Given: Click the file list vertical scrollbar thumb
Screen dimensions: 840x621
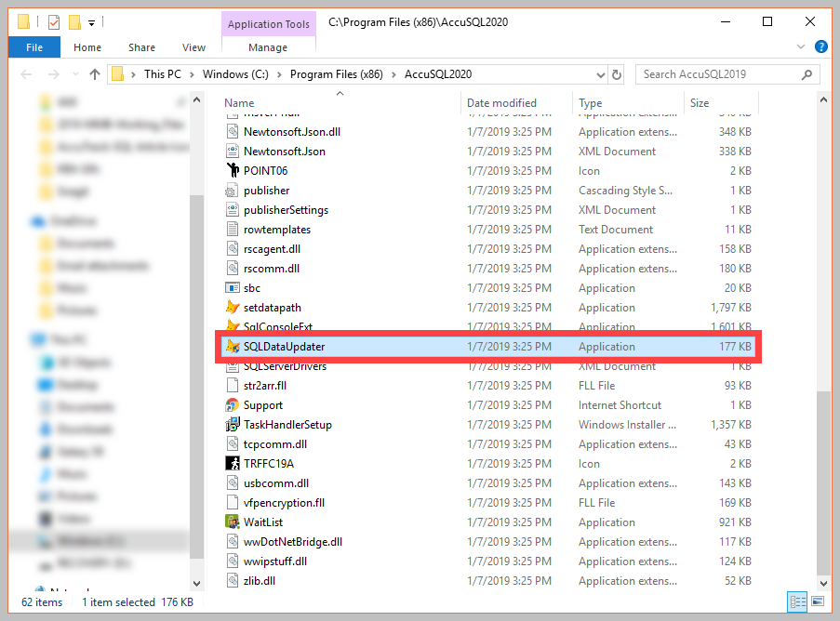Looking at the screenshot, I should (x=823, y=482).
